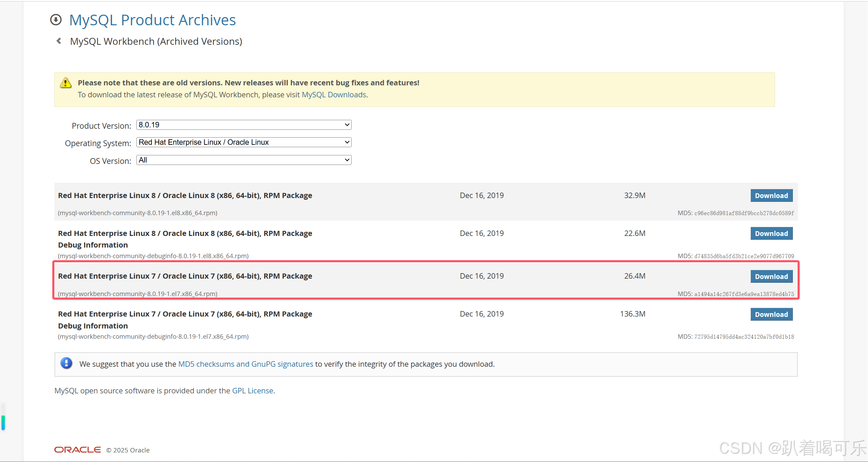The width and height of the screenshot is (868, 462).
Task: Click the first Linux 8 RPM Package title
Action: [185, 195]
